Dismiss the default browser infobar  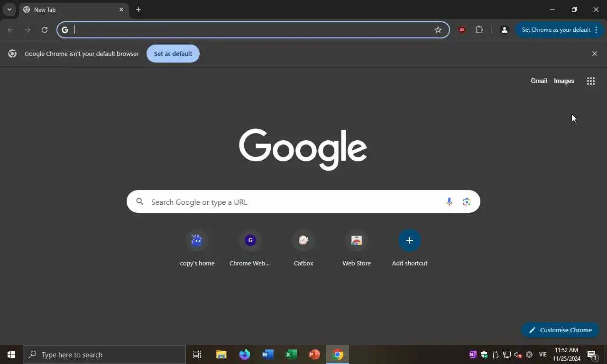click(595, 54)
